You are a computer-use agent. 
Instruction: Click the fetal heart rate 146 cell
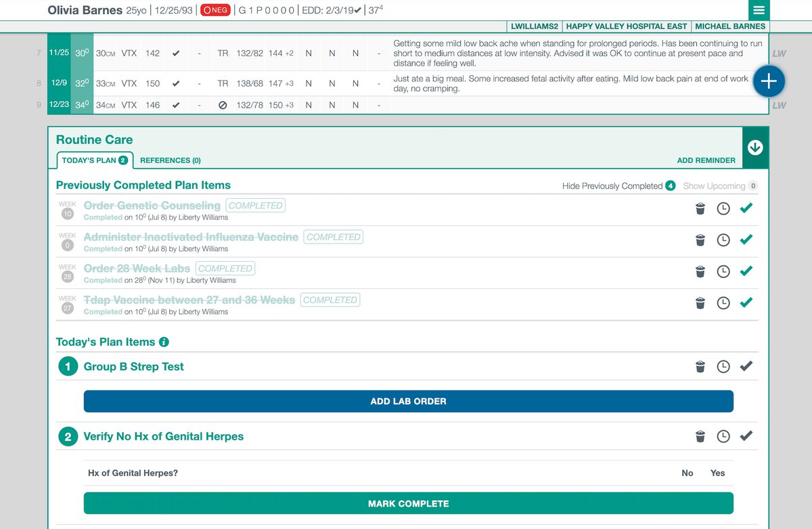pyautogui.click(x=153, y=106)
